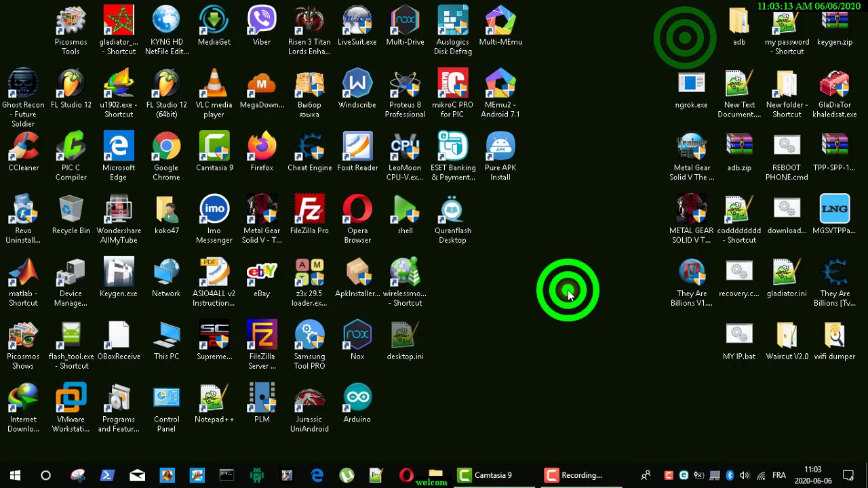868x488 pixels.
Task: Open mikroC PRO for PIC
Action: (452, 94)
